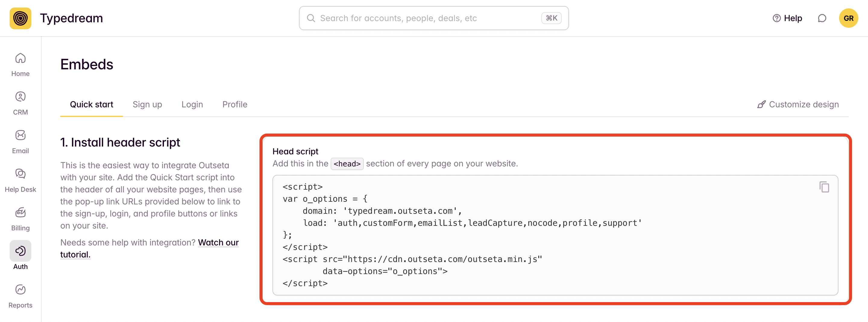
Task: Click the domain 'typedream.outseta.com' code line
Action: (x=382, y=211)
